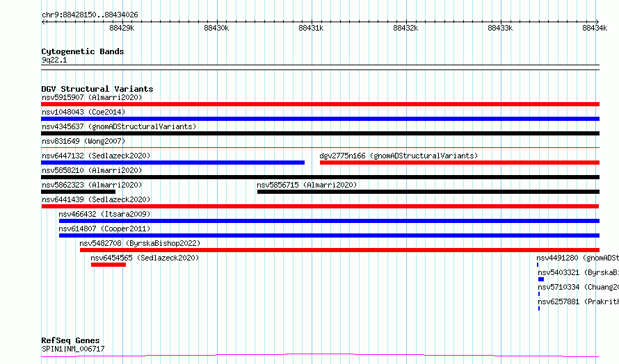Screen dimensions: 619x364
Task: Select the red nsv6441439 variant bar
Action: pos(320,206)
